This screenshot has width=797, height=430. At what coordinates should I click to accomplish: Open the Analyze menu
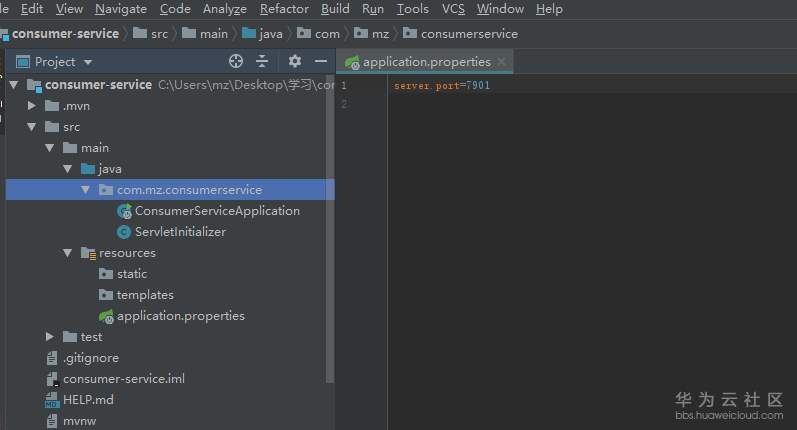(x=225, y=9)
